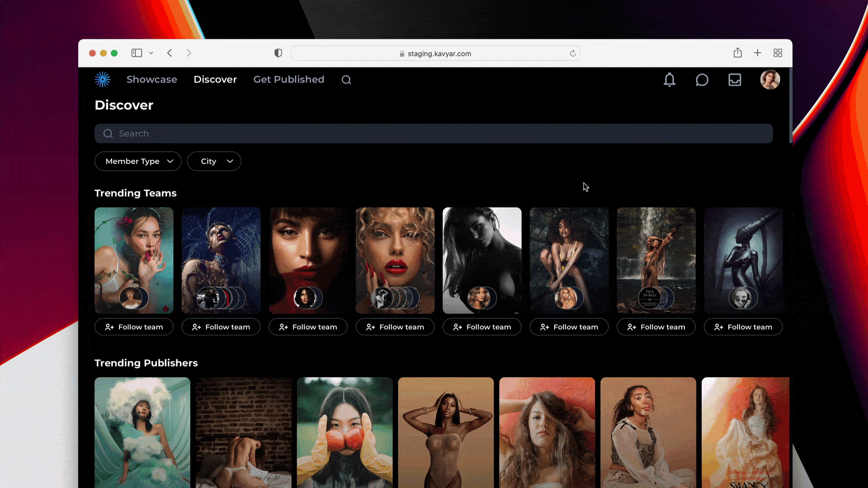Show the tab overview grid icon

[778, 53]
